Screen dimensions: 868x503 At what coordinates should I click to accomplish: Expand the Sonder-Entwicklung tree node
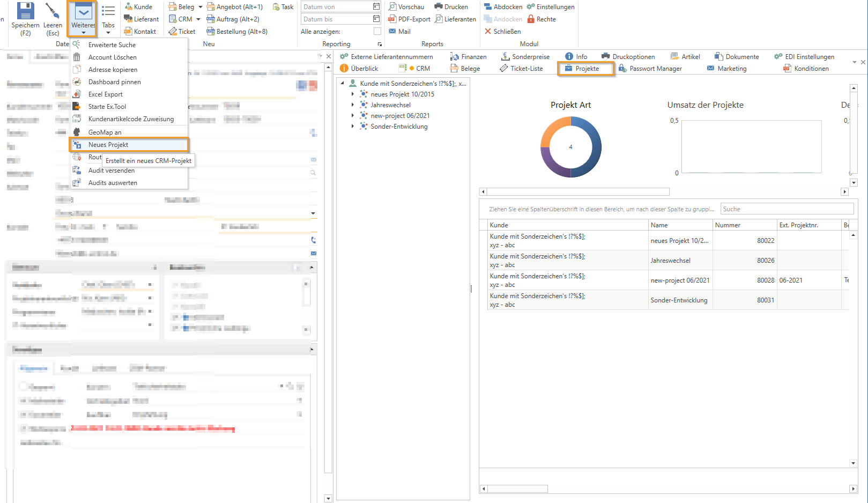point(353,127)
